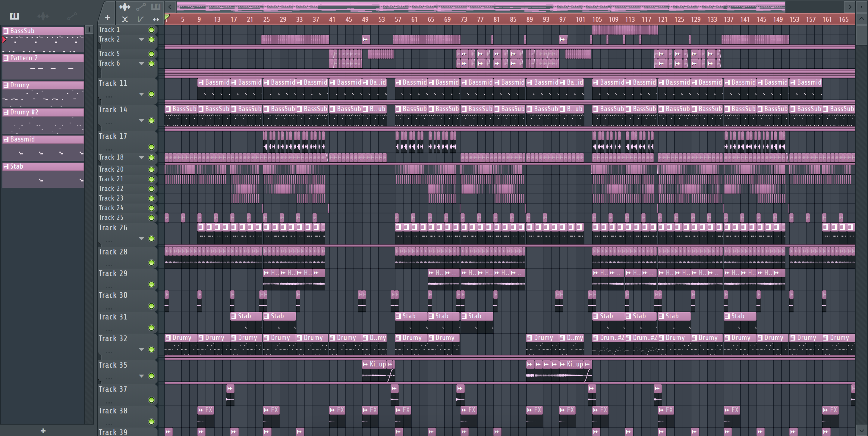The width and height of the screenshot is (868, 436).
Task: Click the double-arrow stretch icon in playlist header
Action: [156, 19]
